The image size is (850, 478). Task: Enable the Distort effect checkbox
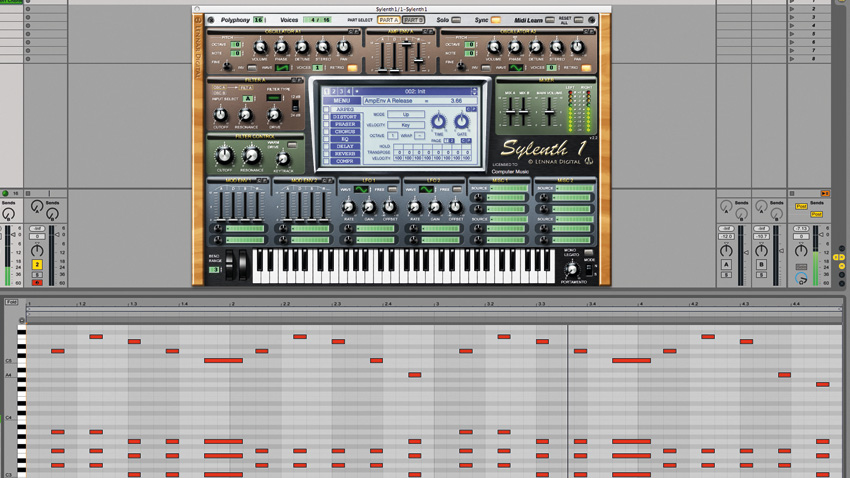coord(326,117)
